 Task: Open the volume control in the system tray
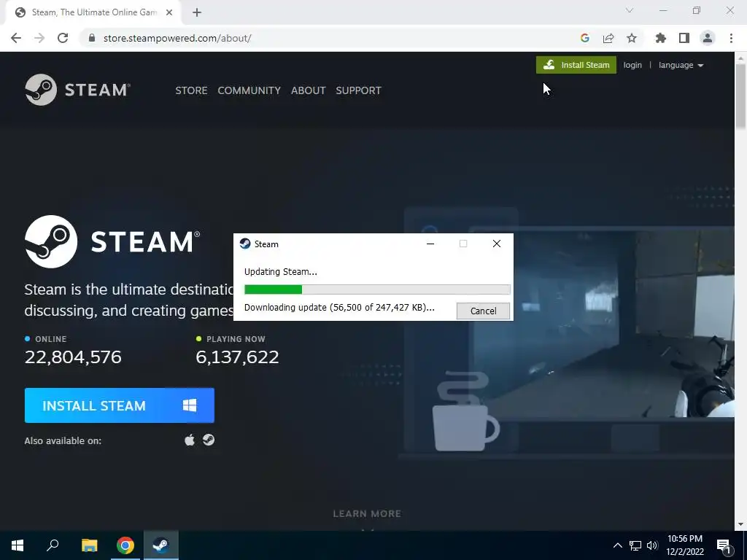(x=652, y=545)
